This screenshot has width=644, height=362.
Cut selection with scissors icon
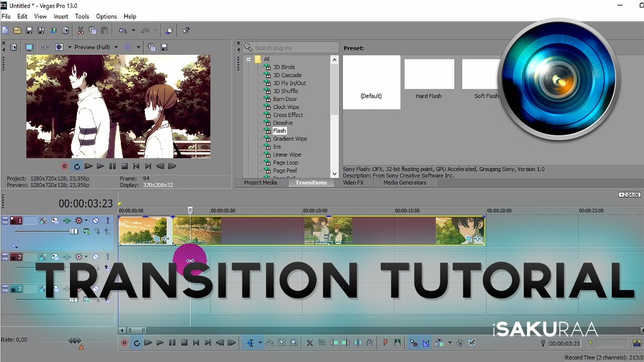click(80, 31)
